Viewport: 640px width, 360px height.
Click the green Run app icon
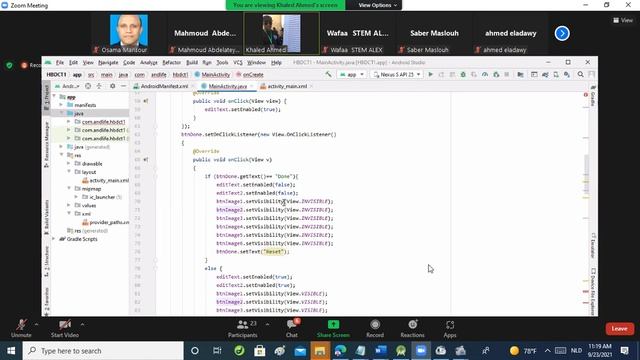[x=430, y=75]
